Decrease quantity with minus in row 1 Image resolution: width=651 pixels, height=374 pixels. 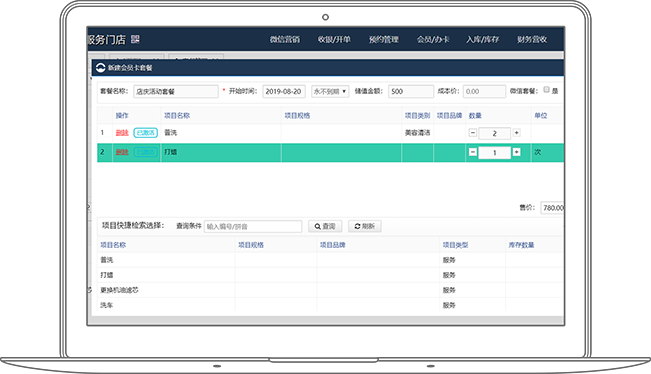(x=472, y=133)
